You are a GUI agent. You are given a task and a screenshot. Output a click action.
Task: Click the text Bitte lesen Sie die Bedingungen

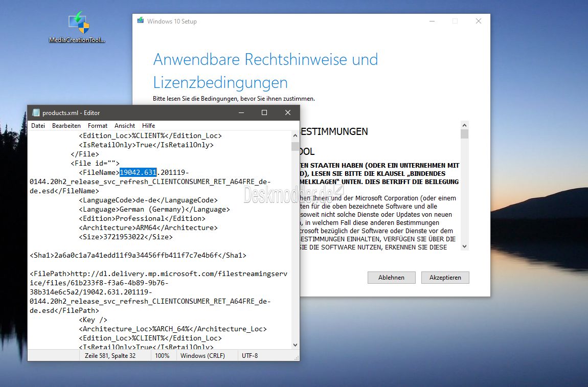[x=234, y=99]
